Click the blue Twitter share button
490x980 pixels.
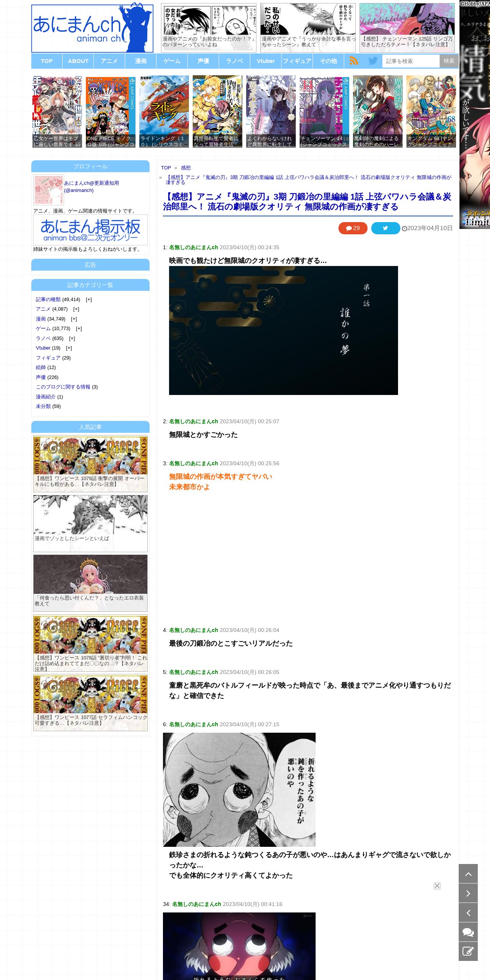coord(385,228)
